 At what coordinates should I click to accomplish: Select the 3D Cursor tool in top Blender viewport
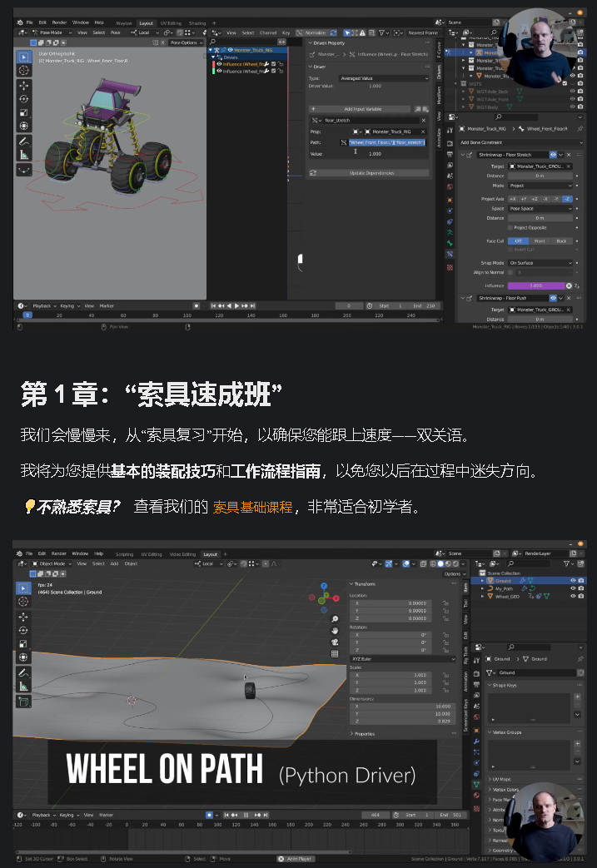24,70
